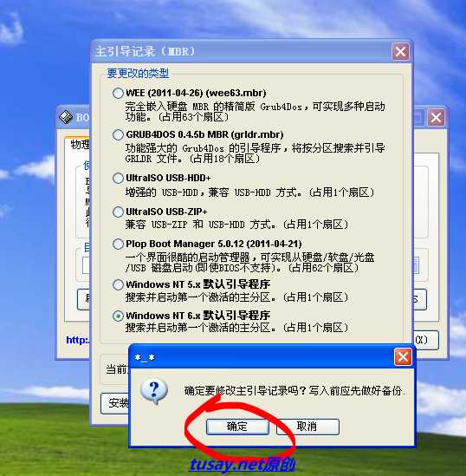The height and width of the screenshot is (476, 466).
Task: Choose the Windows NT 5.x default boot option
Action: coord(118,284)
